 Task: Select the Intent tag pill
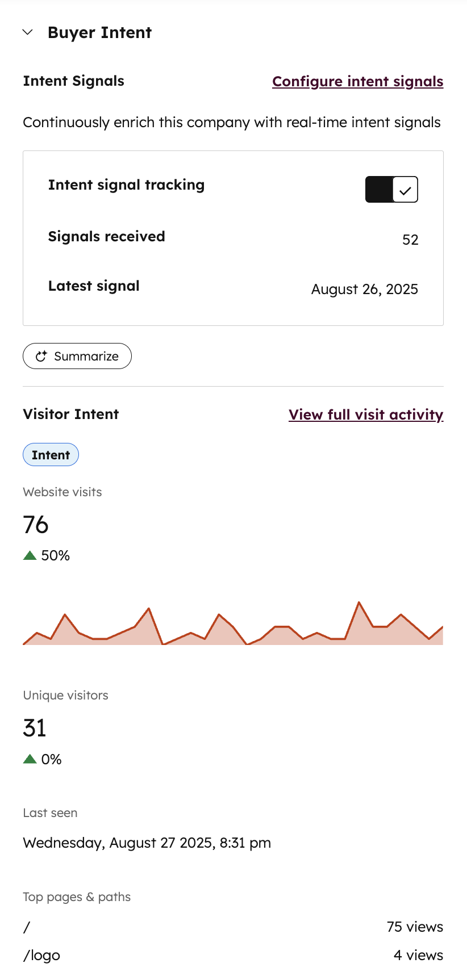click(x=51, y=455)
